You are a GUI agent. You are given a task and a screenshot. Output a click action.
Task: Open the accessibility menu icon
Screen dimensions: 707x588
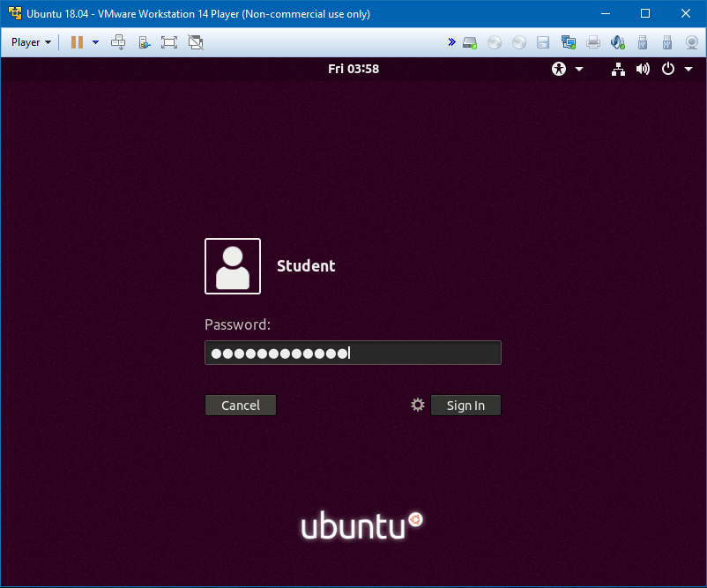(x=559, y=69)
